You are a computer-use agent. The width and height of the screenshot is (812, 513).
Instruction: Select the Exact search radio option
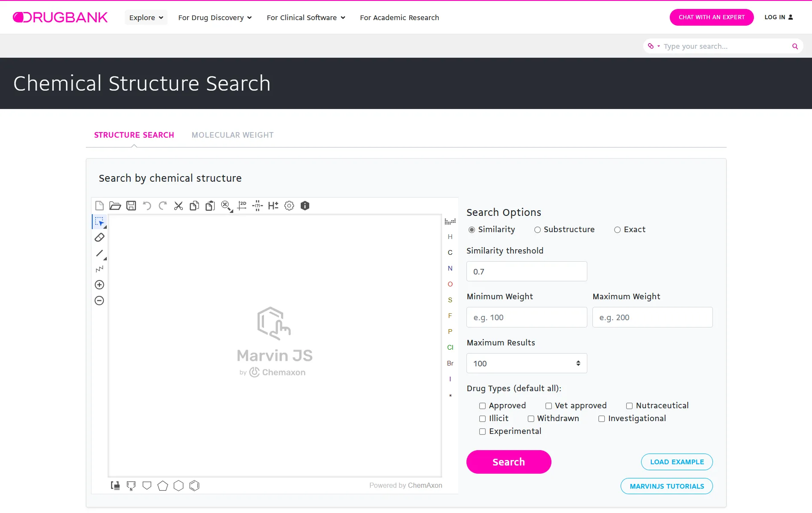pos(617,230)
